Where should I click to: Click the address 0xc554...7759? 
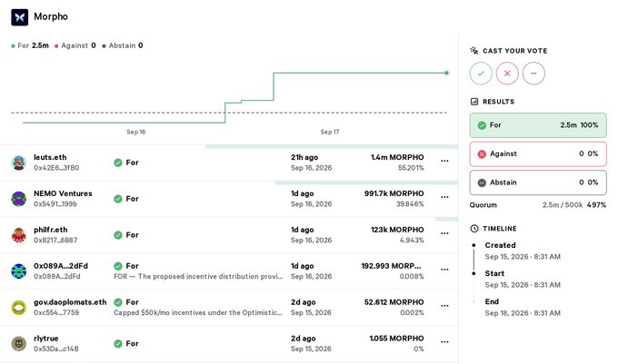56,313
